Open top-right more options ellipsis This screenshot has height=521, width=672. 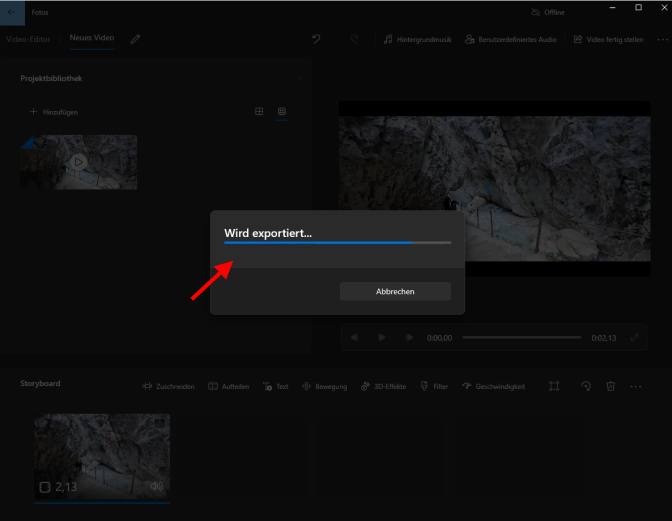661,39
